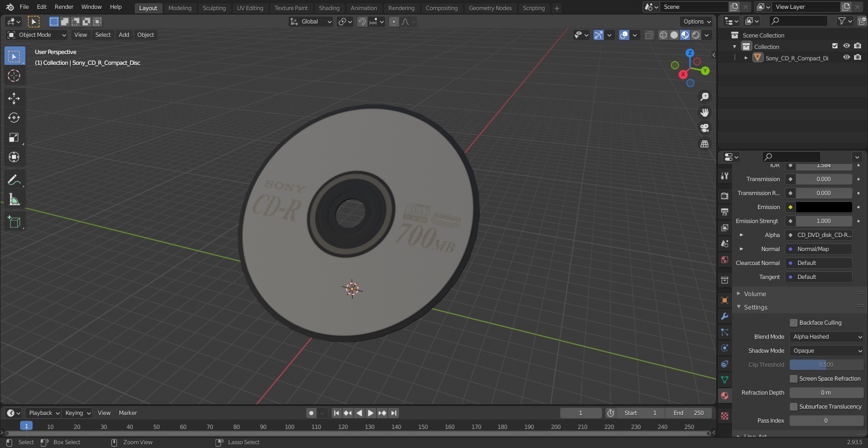The image size is (868, 448).
Task: Expand the Sony_CD_R_Compact_Disc outliner item
Action: 746,58
